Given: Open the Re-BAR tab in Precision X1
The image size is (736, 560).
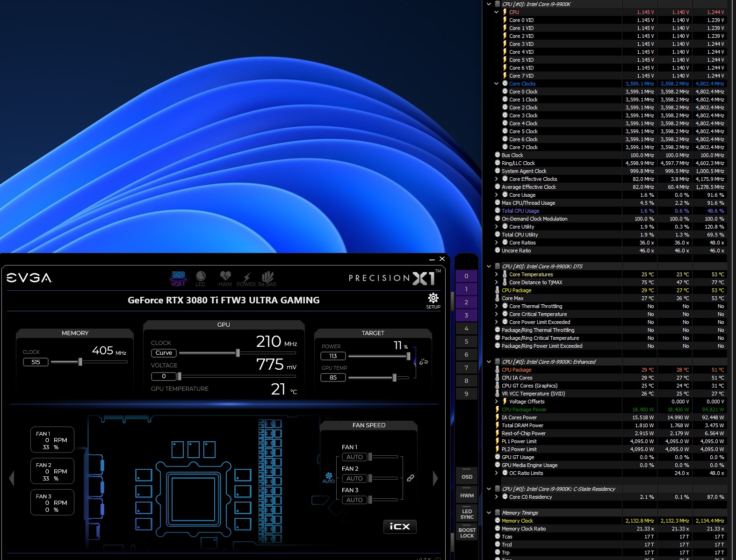Looking at the screenshot, I should click(x=267, y=278).
